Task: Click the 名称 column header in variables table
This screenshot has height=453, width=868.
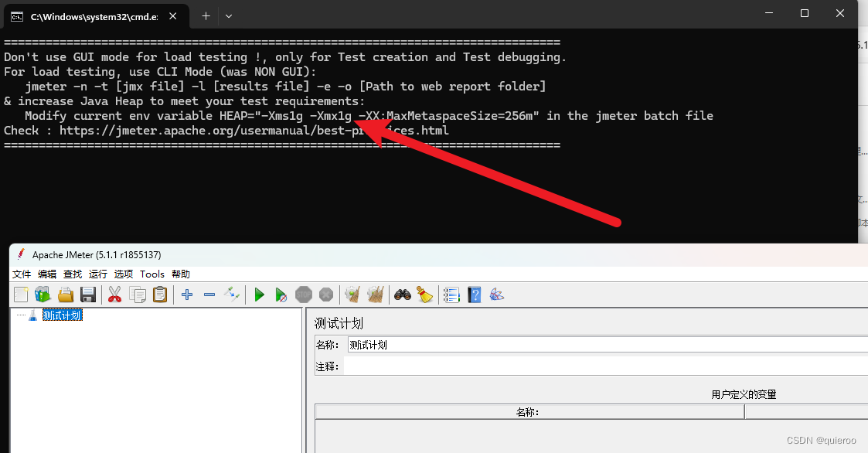Action: tap(529, 412)
